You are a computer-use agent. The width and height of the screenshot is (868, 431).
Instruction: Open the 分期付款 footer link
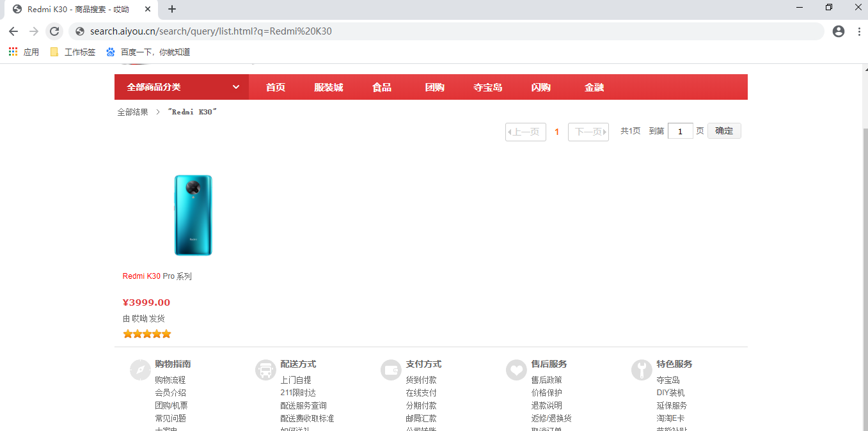pyautogui.click(x=421, y=405)
